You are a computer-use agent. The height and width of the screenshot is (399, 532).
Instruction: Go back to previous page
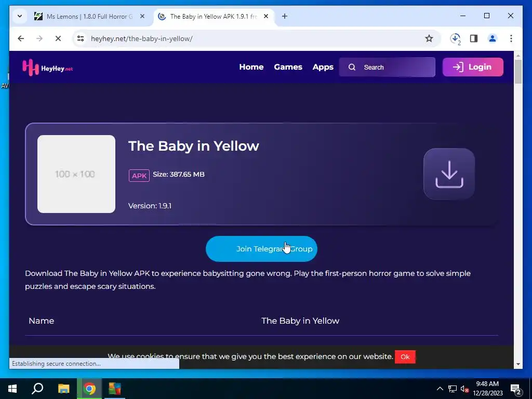21,38
